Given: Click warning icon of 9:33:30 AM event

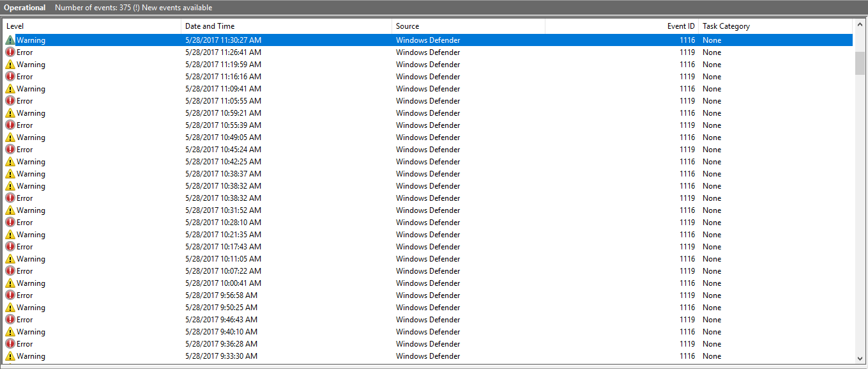Looking at the screenshot, I should pyautogui.click(x=10, y=356).
